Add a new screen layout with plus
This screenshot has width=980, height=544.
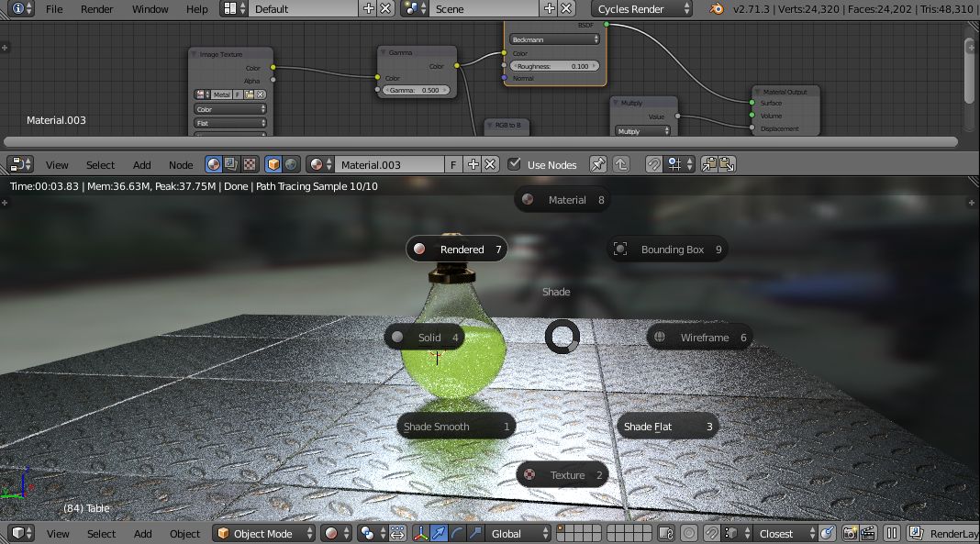point(369,9)
